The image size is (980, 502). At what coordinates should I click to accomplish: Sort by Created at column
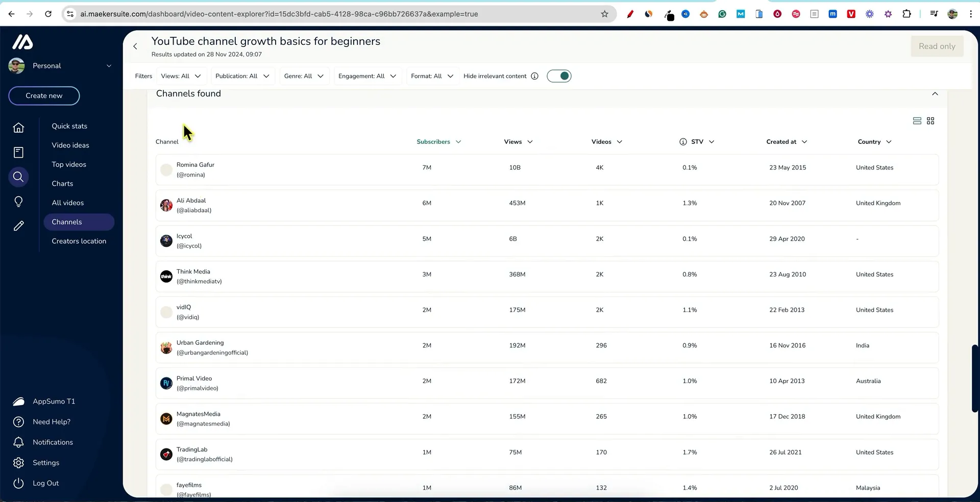(787, 142)
